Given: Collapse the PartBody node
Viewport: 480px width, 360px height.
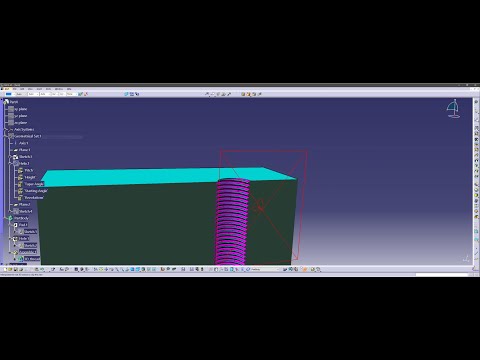Looking at the screenshot, I should [6, 218].
